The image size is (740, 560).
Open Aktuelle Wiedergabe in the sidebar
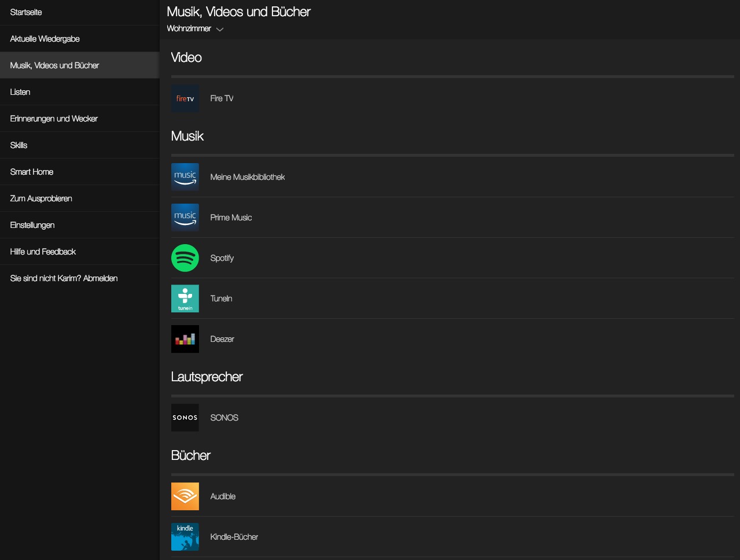45,39
